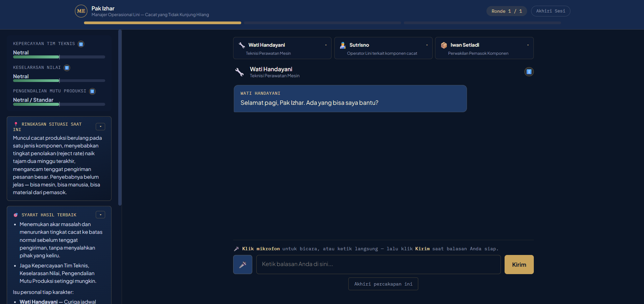This screenshot has width=644, height=304.
Task: Click the pin icon of Ringkasan Situasi
Action: click(16, 124)
